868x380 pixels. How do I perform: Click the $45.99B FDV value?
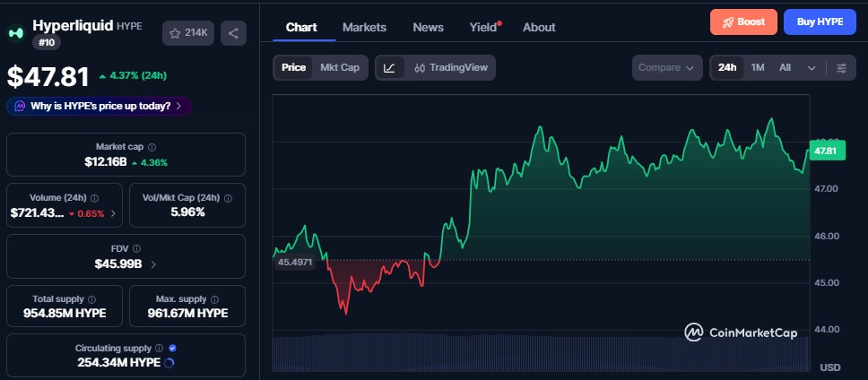tap(118, 263)
